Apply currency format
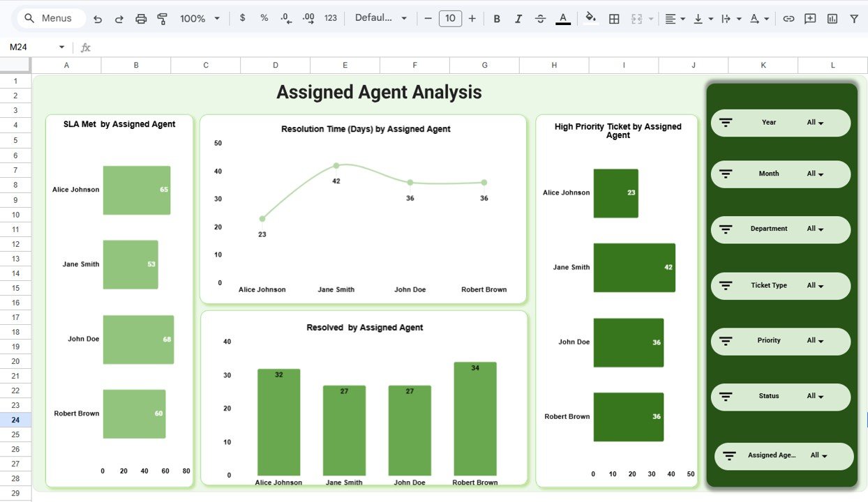868x502 pixels. coord(242,18)
